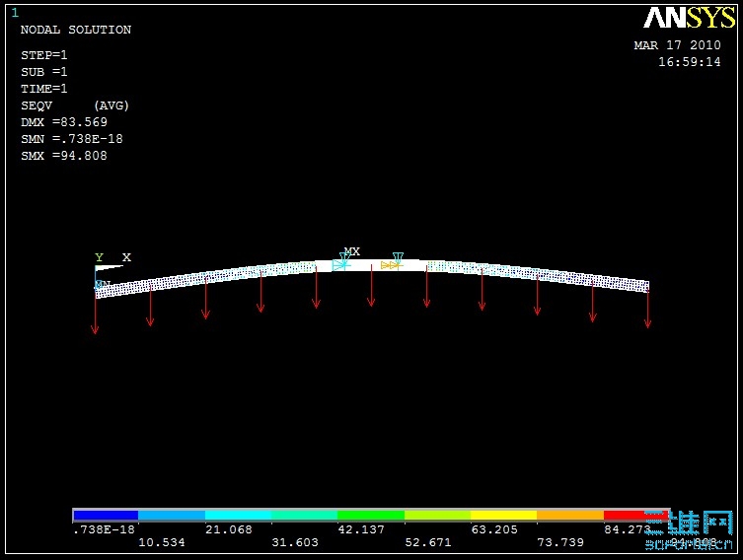Click the yellow legend color band
743x560 pixels.
(503, 515)
